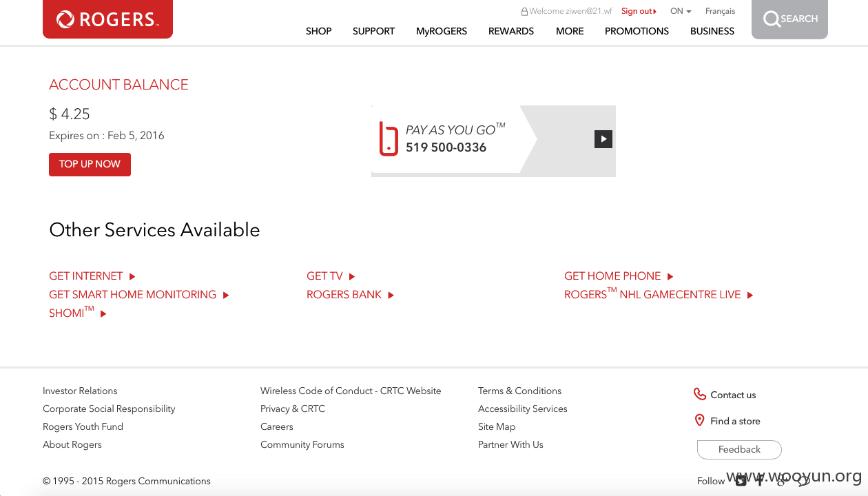
Task: Click the Rogers Communications copyright text
Action: click(127, 481)
